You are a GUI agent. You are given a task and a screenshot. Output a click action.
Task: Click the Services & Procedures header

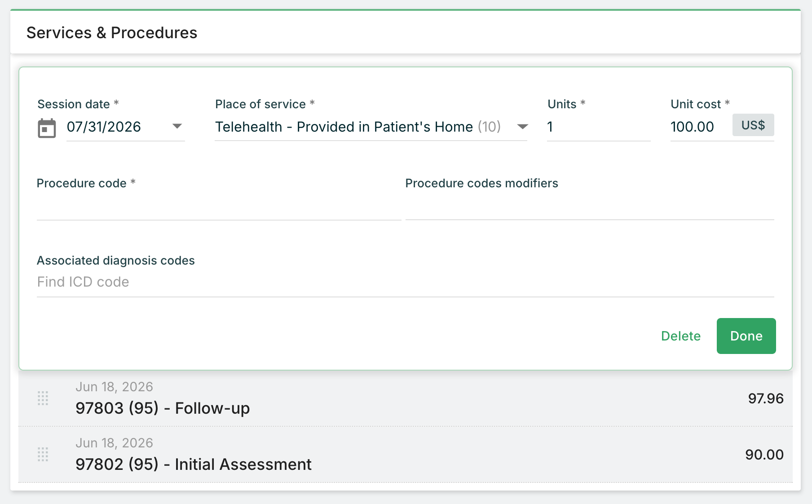tap(112, 33)
